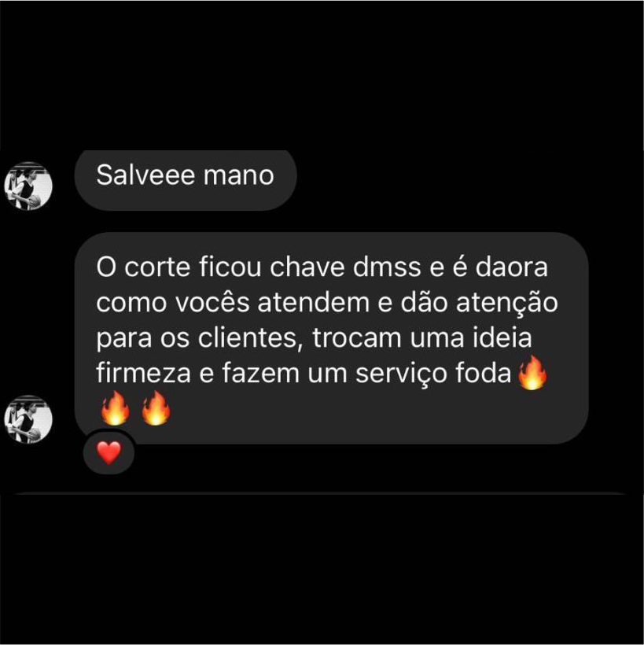Click the word 'mano' in the first bubble
The width and height of the screenshot is (644, 645).
(239, 175)
